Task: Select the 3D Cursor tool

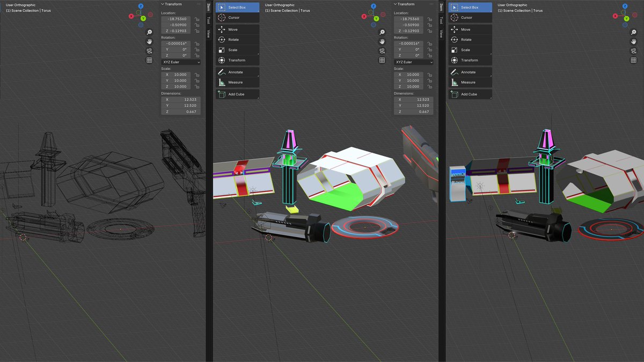Action: pyautogui.click(x=236, y=18)
